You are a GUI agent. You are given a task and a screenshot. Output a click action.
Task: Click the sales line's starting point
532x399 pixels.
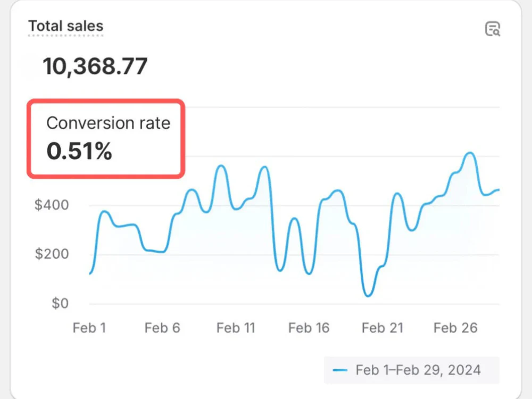pos(90,273)
